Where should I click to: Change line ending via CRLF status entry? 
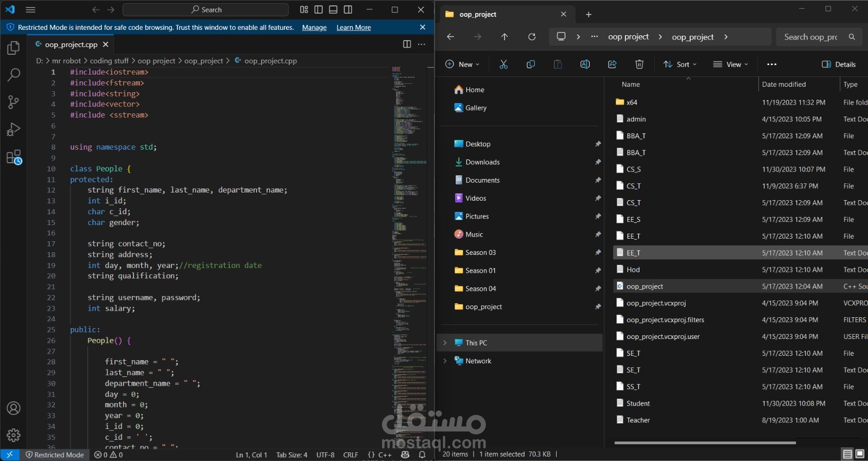[x=350, y=455]
